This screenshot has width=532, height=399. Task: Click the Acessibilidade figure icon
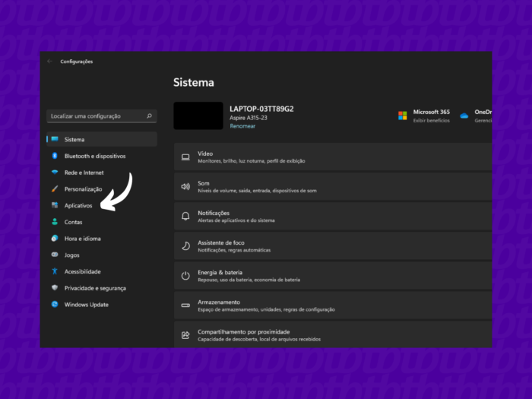pos(55,271)
